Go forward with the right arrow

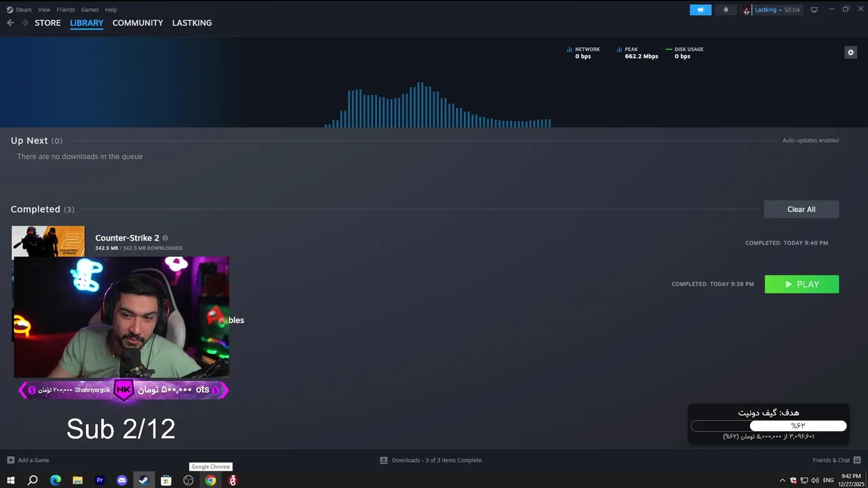[x=24, y=22]
